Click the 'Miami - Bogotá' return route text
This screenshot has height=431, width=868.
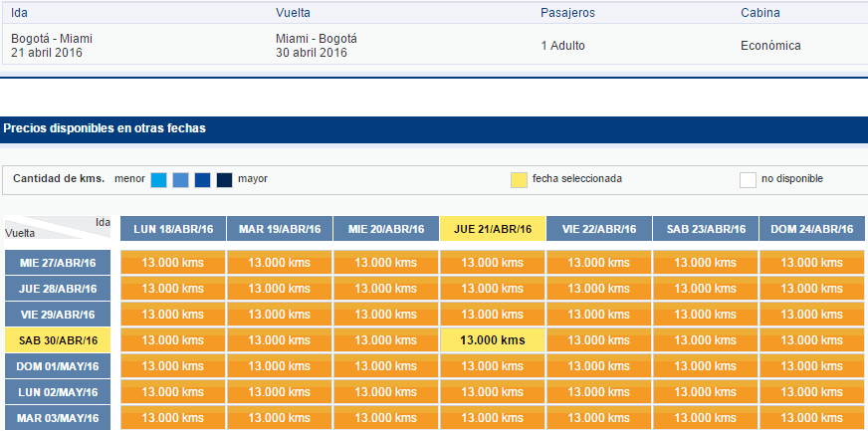click(x=317, y=39)
